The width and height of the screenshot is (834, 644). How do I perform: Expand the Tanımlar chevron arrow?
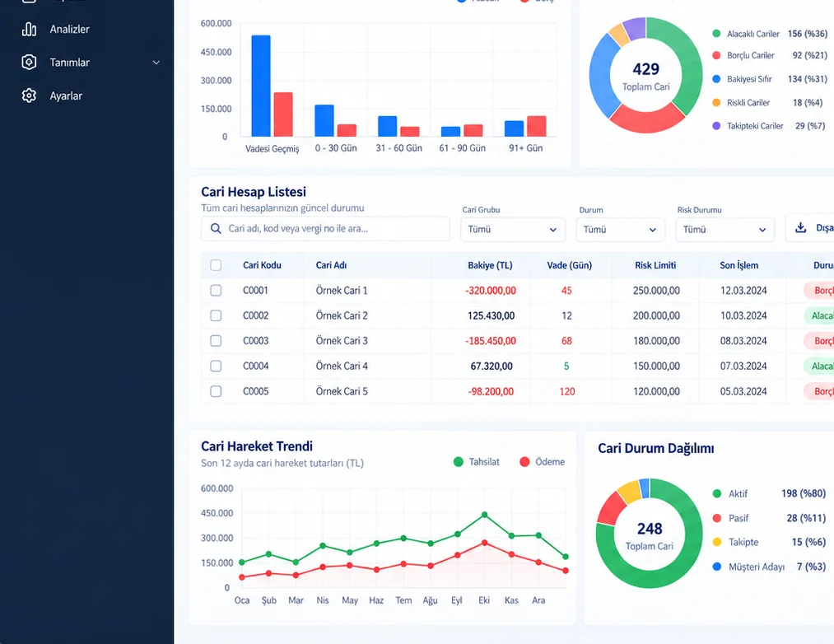click(156, 63)
